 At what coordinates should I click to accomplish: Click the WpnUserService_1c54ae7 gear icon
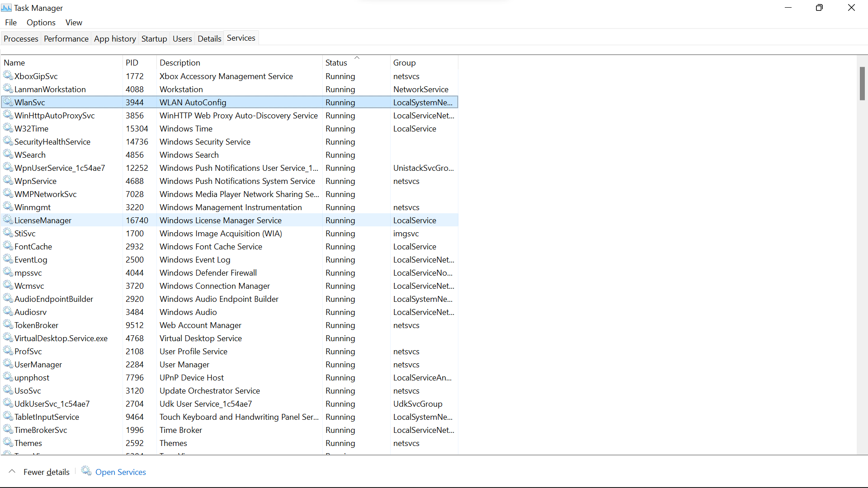8,168
